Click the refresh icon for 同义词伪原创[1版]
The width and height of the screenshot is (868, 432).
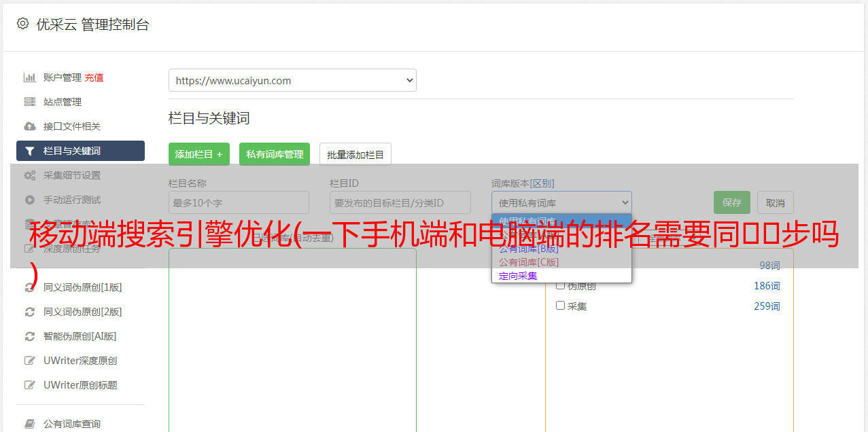pos(30,287)
